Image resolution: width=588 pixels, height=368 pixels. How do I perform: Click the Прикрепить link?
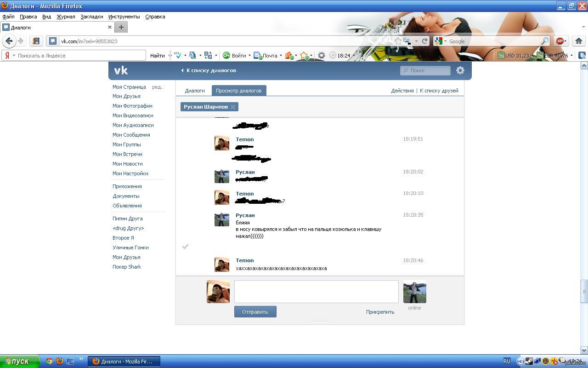click(x=380, y=312)
